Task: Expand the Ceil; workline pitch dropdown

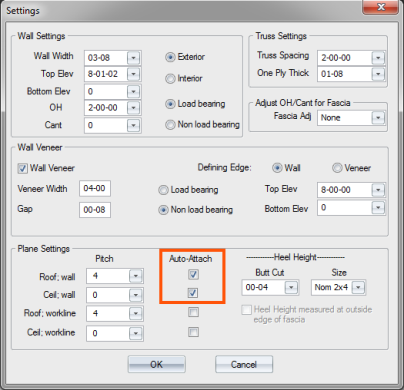Action: [x=135, y=333]
